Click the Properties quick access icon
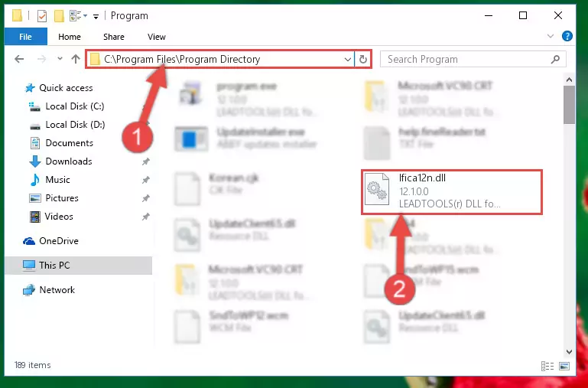The image size is (588, 388). click(42, 16)
